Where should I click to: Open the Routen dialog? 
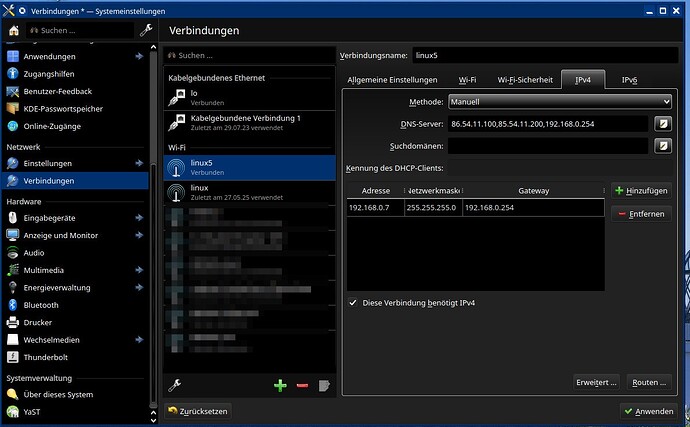(649, 383)
